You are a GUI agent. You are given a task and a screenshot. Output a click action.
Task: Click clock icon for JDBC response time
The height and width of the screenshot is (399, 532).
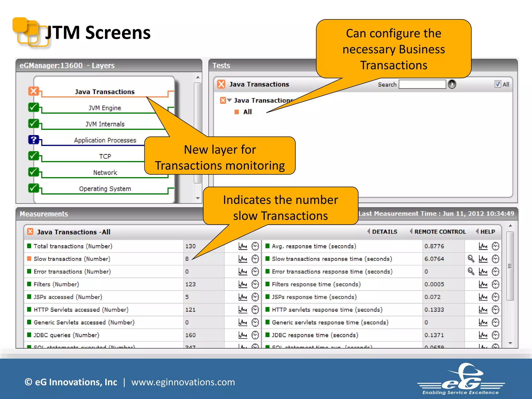[x=495, y=335]
